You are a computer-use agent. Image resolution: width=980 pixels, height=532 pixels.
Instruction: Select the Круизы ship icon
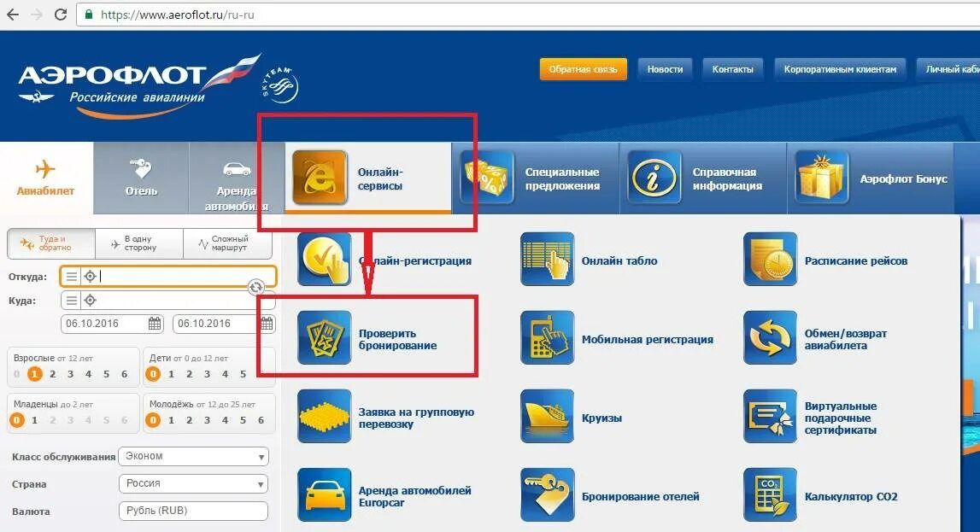pos(547,417)
